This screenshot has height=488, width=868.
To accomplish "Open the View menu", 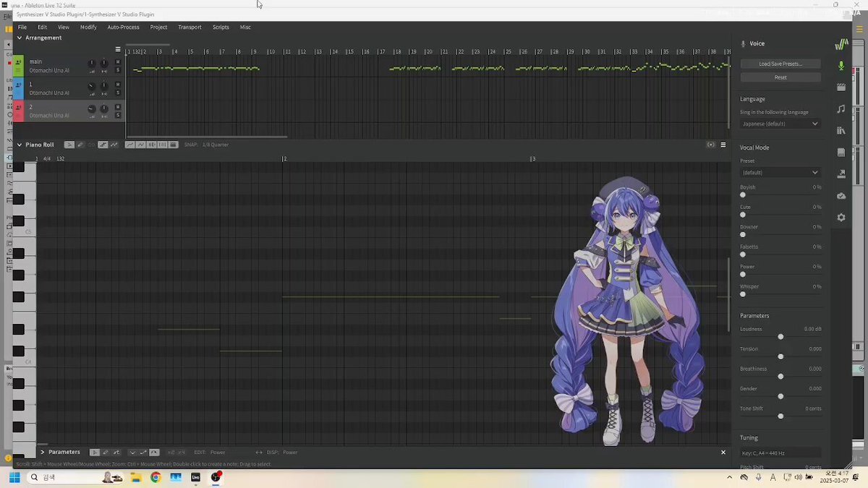I will 64,27.
